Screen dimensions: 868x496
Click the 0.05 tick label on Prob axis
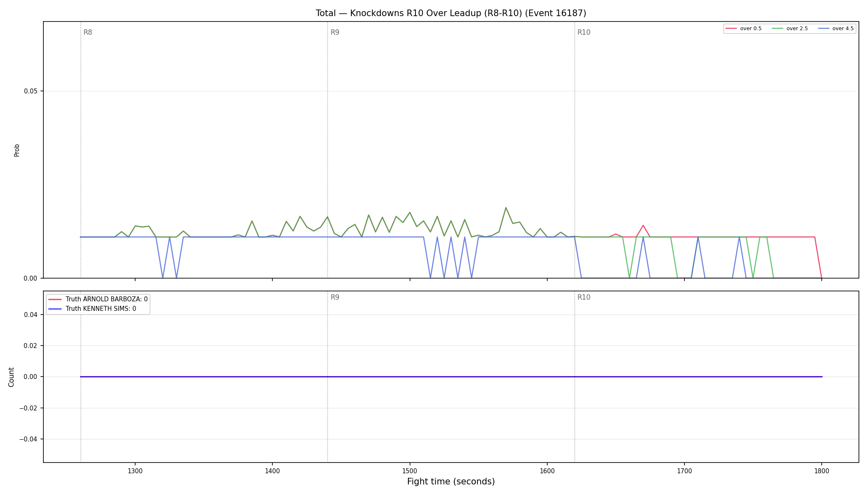(31, 91)
